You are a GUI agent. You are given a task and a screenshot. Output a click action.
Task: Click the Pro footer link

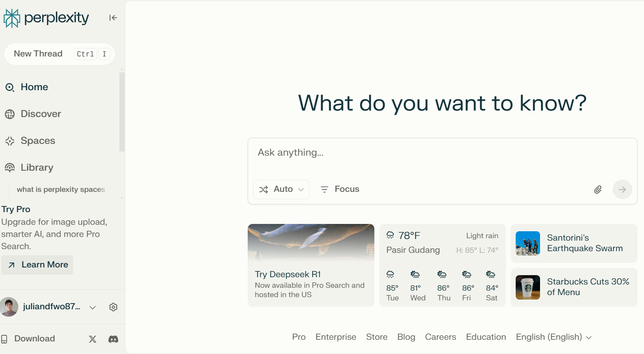299,337
